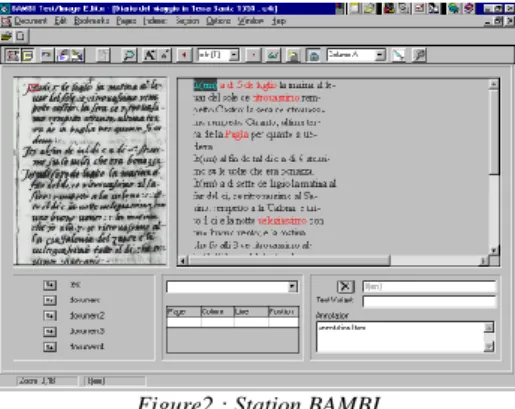Click the small button beside 'document4' label
The height and width of the screenshot is (409, 515).
pos(50,347)
